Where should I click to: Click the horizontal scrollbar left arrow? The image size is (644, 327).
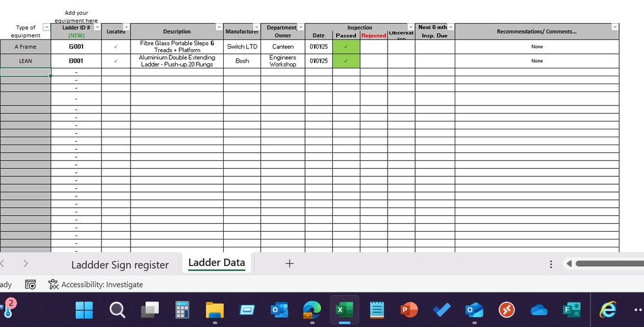point(569,264)
